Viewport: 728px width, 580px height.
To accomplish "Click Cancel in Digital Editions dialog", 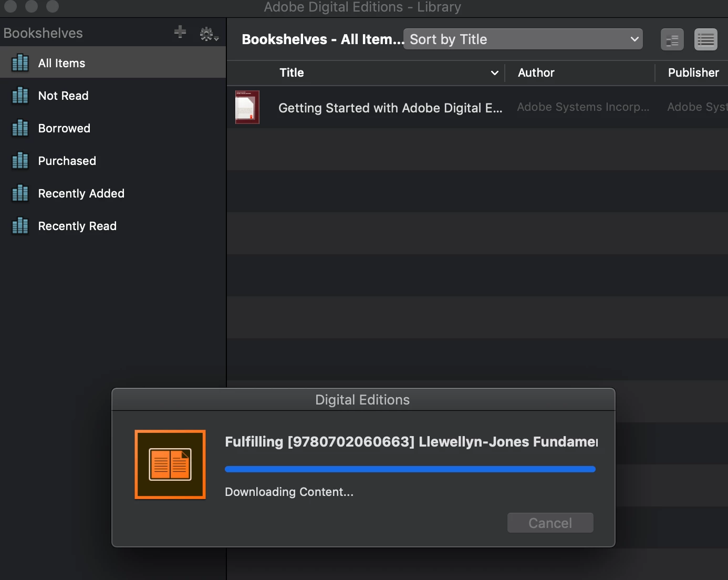I will [550, 523].
